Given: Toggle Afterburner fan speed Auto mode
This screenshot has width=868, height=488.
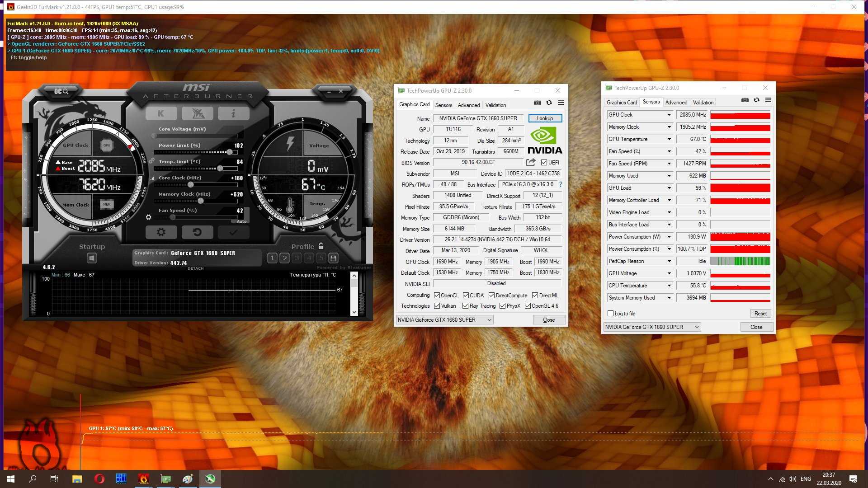Looking at the screenshot, I should click(x=241, y=221).
